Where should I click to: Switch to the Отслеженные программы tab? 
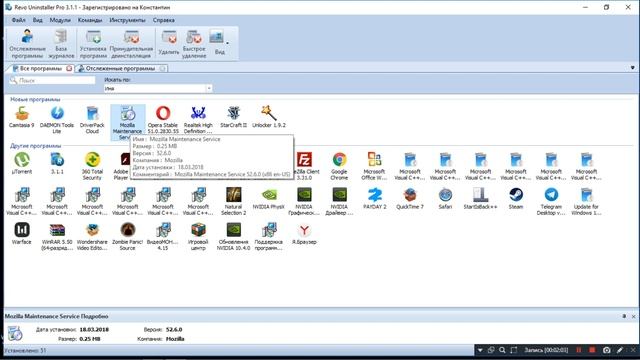point(120,69)
